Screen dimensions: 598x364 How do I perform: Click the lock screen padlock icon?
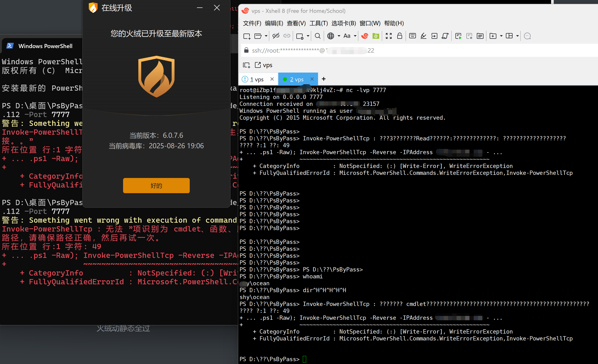pyautogui.click(x=399, y=36)
